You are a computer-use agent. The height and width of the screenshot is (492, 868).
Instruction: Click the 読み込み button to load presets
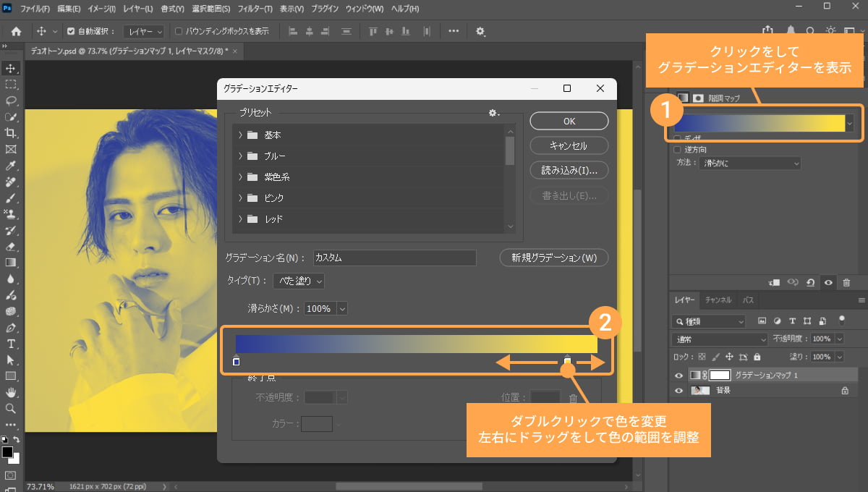pyautogui.click(x=569, y=170)
